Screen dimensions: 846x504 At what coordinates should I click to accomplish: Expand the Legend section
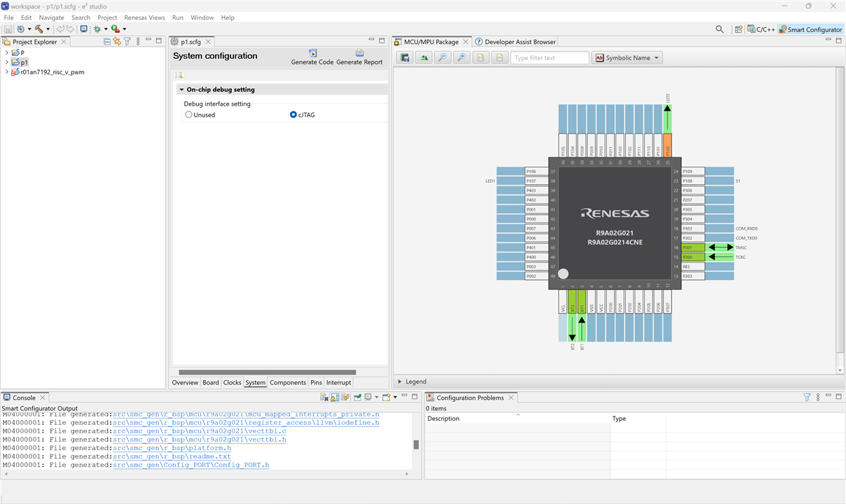coord(400,381)
